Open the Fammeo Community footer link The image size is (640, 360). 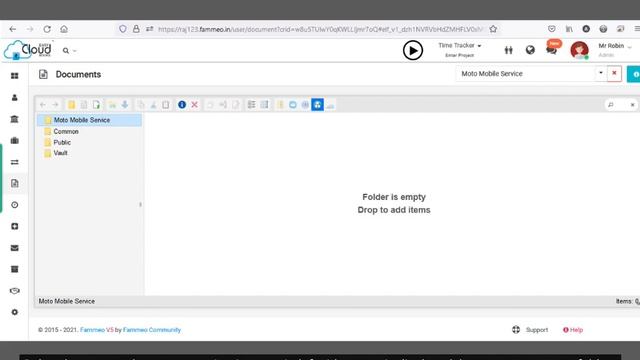pyautogui.click(x=152, y=330)
